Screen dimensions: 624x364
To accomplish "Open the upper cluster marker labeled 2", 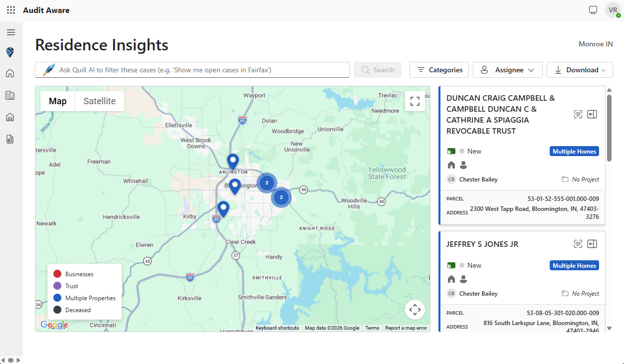I will coord(267,183).
